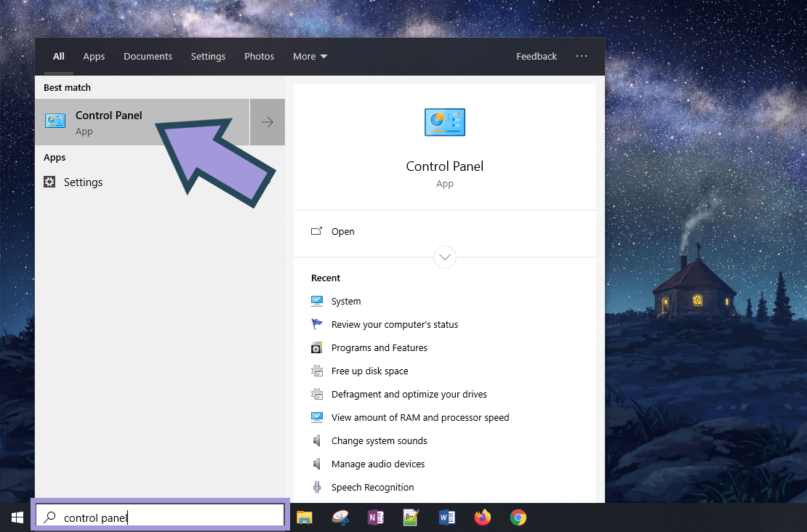The image size is (807, 532).
Task: Click the microphone icon for Speech Recognition
Action: point(317,487)
